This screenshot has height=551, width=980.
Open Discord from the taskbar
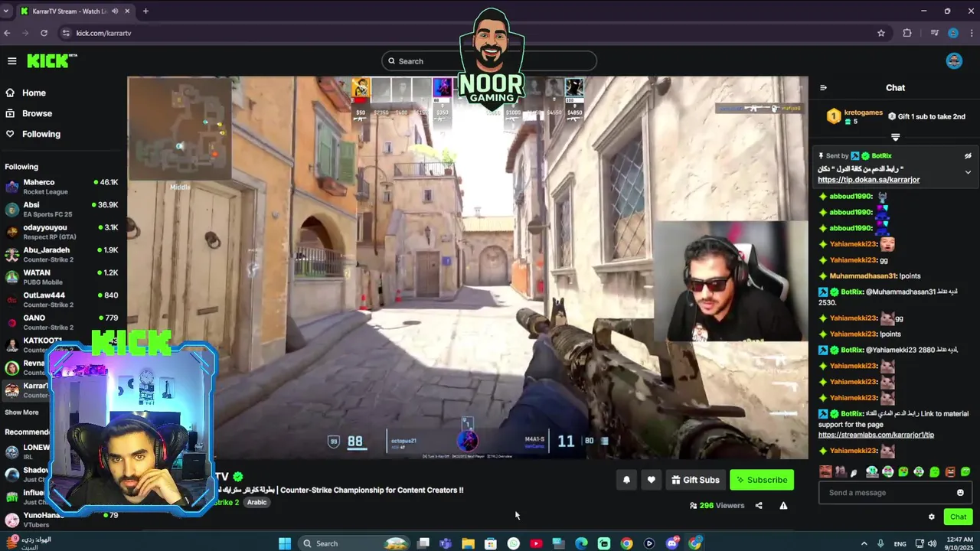[672, 543]
